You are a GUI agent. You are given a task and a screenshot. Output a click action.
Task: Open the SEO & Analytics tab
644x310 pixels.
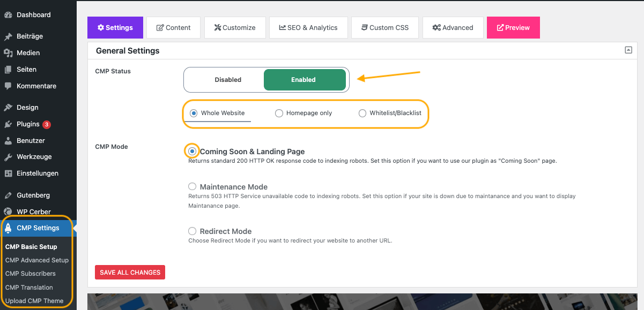[x=308, y=28]
